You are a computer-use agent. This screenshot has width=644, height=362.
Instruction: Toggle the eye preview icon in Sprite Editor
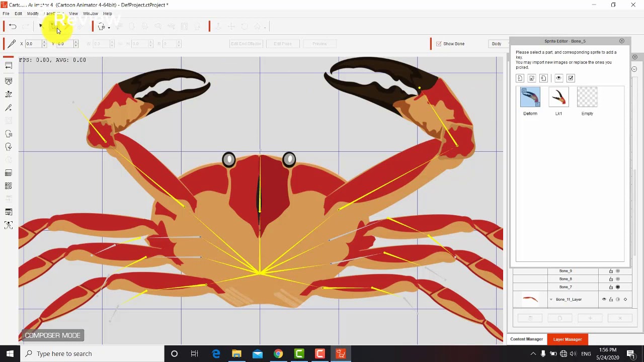coord(558,78)
